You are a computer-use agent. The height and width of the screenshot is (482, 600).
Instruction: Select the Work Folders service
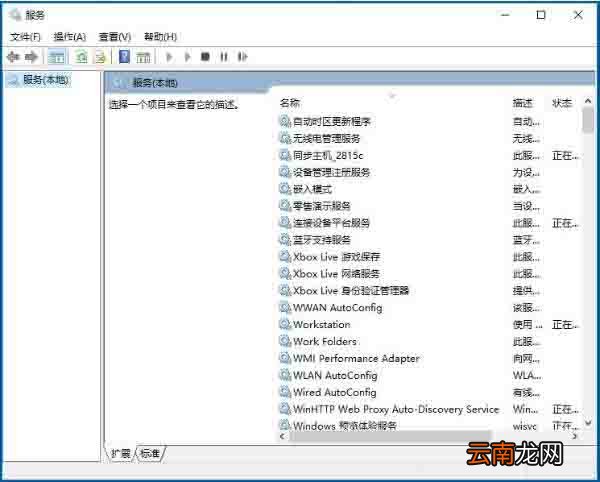point(324,341)
